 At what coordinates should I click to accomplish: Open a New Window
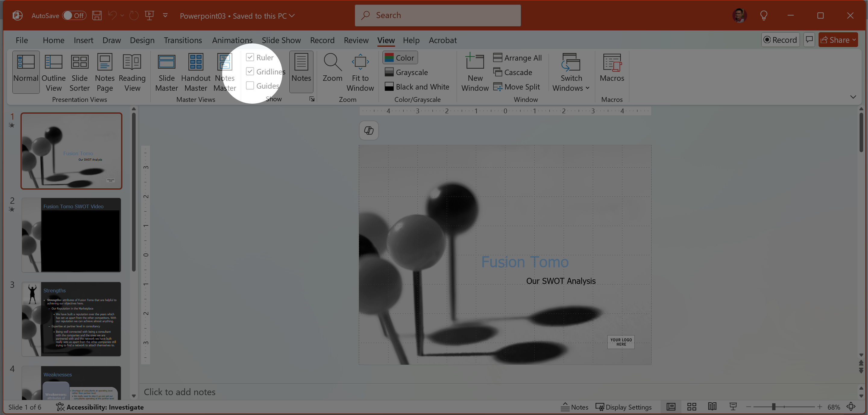pos(475,72)
